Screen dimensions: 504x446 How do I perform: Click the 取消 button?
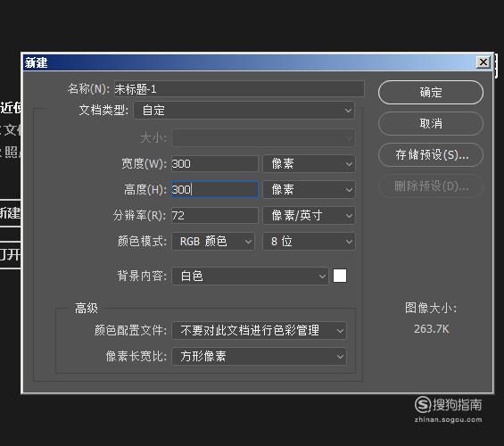click(x=430, y=123)
